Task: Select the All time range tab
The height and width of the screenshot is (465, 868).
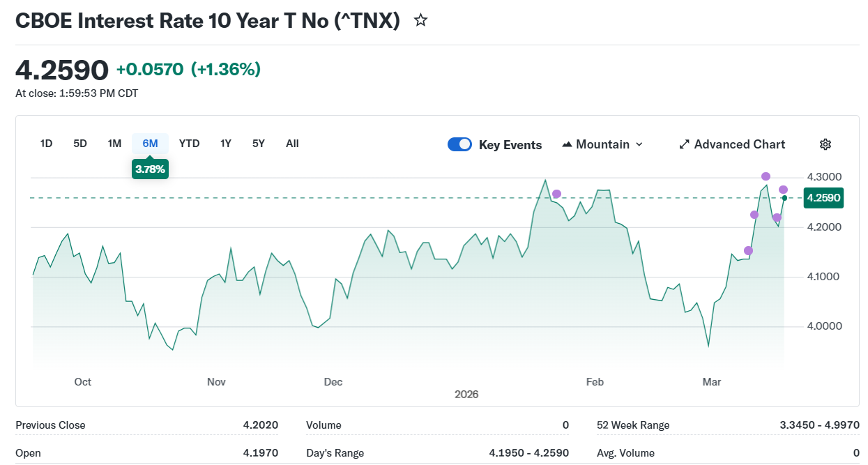Action: coord(292,144)
